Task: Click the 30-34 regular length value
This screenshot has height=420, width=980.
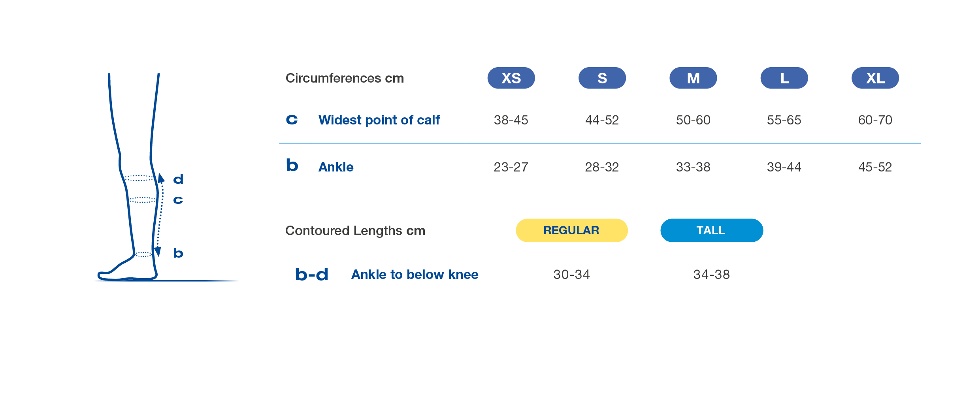Action: coord(571,275)
